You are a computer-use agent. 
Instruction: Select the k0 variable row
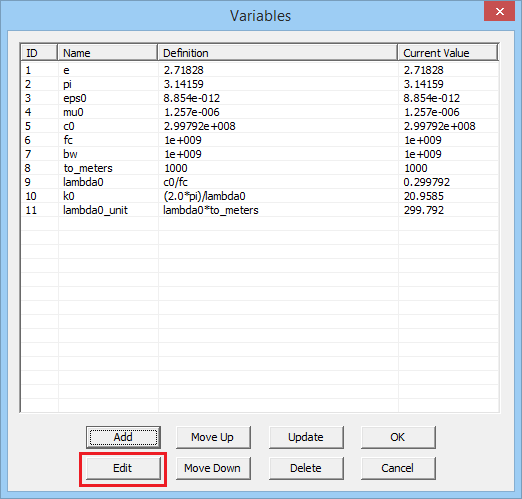pos(260,196)
